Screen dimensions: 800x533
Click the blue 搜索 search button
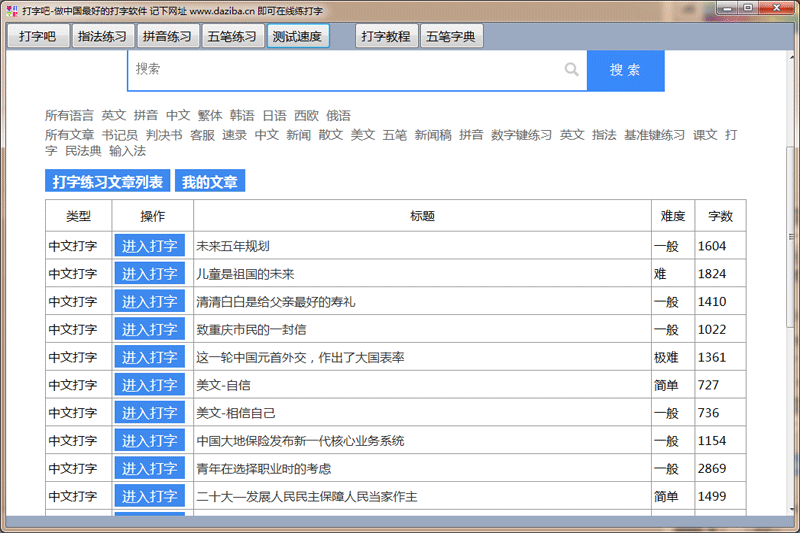625,70
